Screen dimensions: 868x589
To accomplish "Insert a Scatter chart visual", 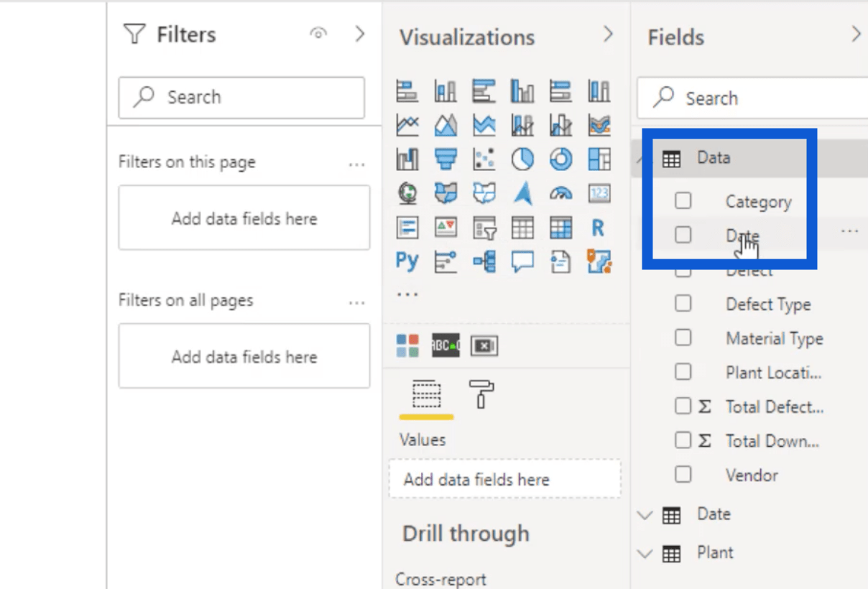I will click(x=484, y=159).
